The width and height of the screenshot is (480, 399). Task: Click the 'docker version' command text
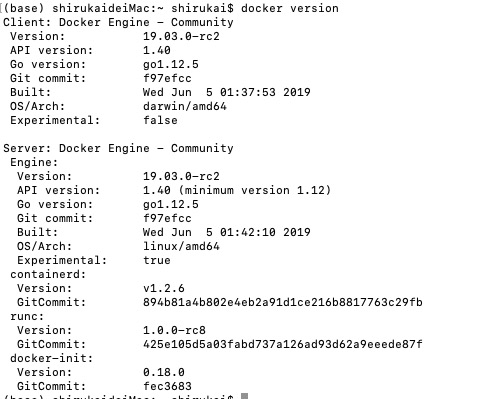point(290,8)
